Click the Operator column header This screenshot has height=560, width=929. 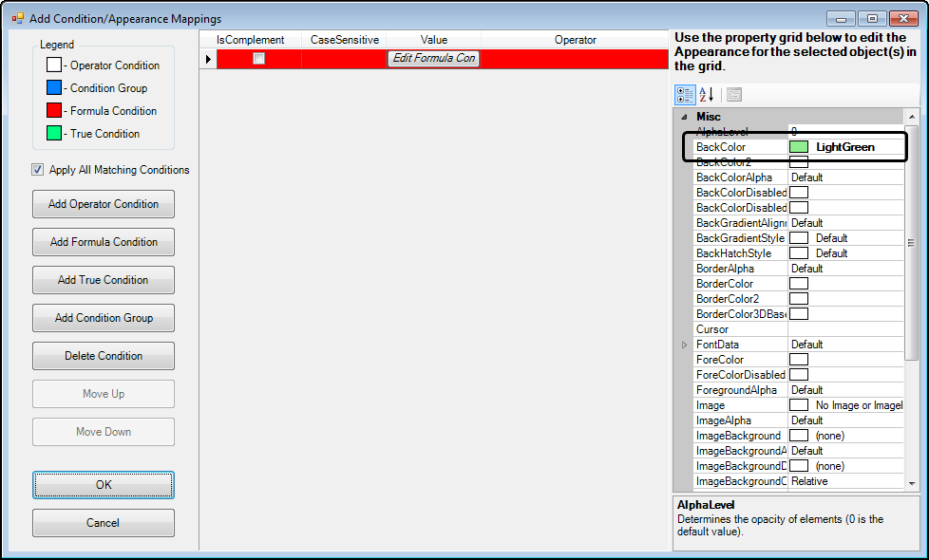pyautogui.click(x=575, y=40)
